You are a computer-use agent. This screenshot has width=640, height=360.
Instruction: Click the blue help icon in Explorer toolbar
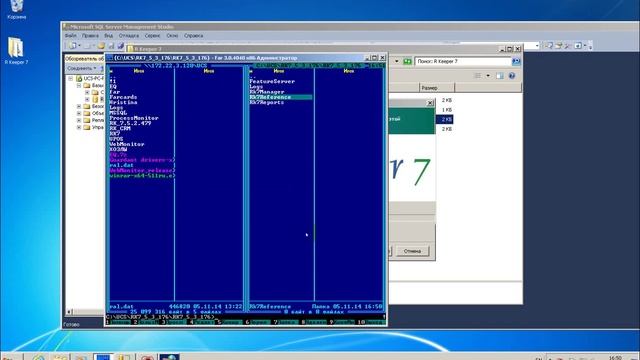point(511,76)
